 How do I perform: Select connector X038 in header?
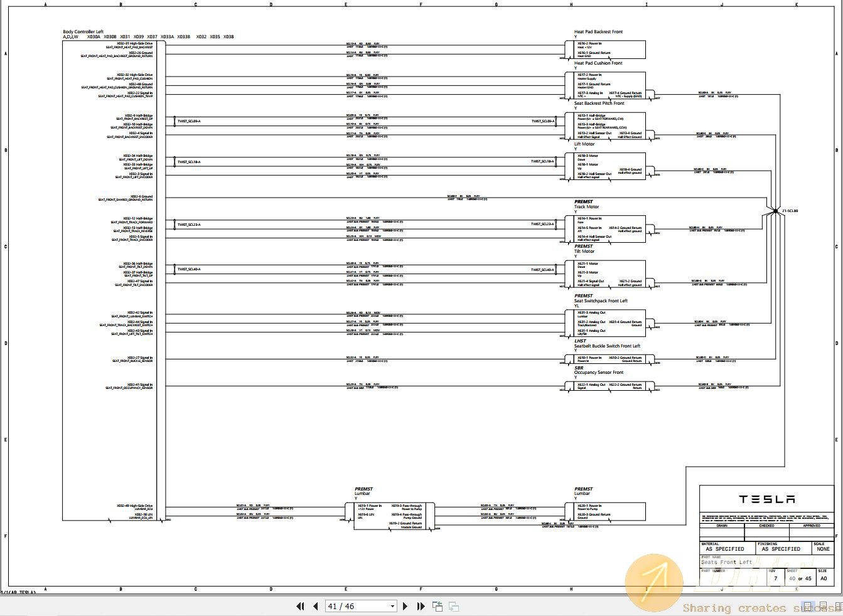point(228,36)
